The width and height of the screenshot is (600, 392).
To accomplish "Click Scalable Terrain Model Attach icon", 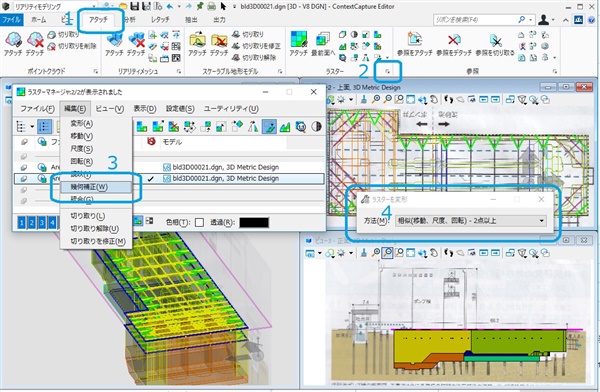I will 197,40.
